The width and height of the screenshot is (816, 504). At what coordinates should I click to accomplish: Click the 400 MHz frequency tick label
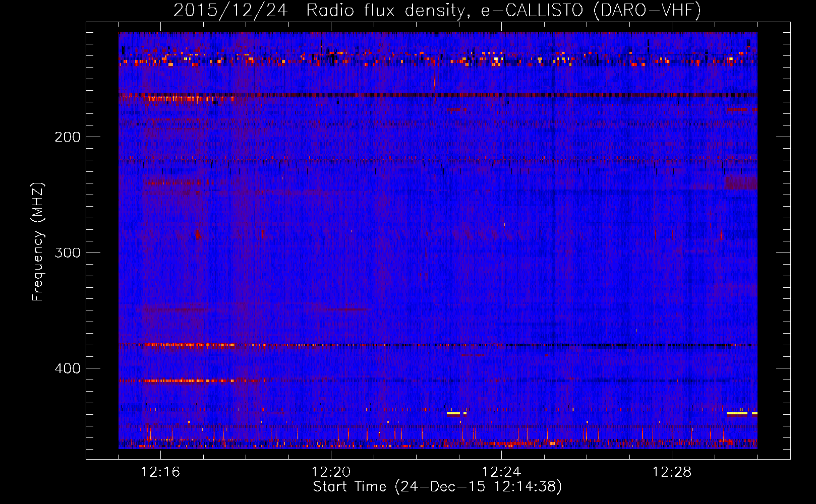coord(67,368)
